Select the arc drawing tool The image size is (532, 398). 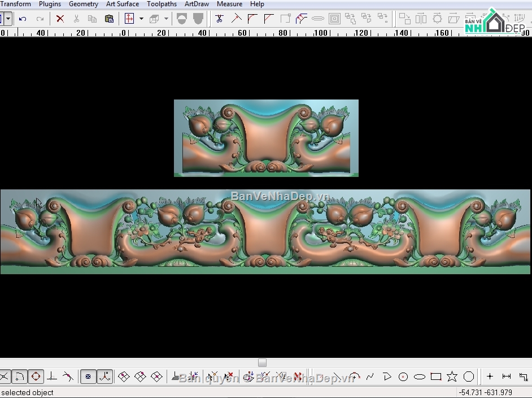point(354,377)
